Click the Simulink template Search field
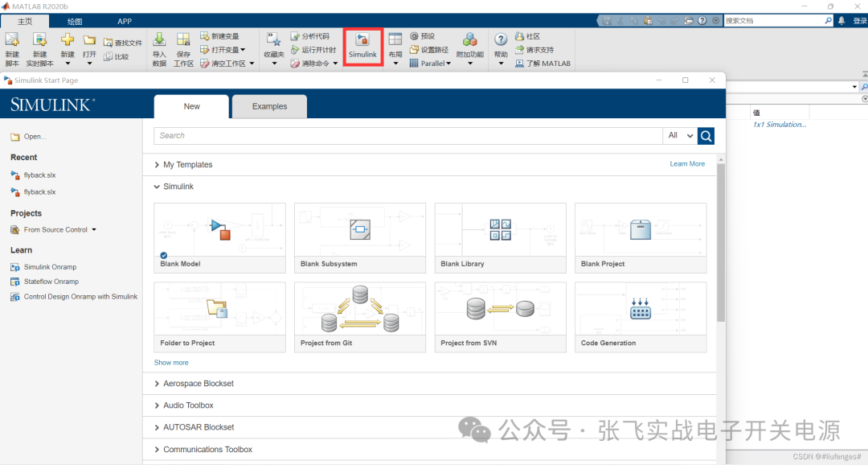The width and height of the screenshot is (868, 465). click(x=408, y=136)
